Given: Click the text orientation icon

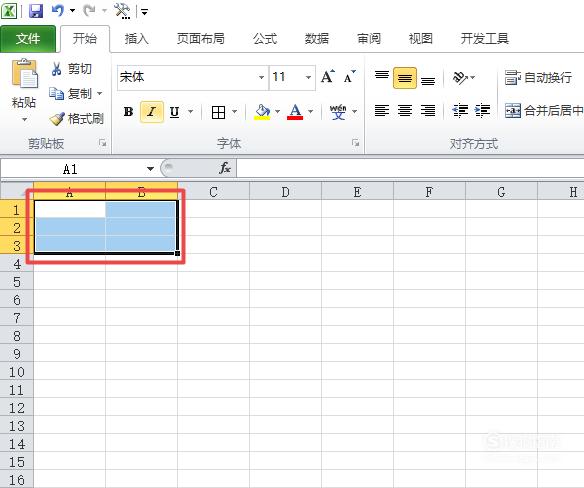Looking at the screenshot, I should tap(460, 77).
